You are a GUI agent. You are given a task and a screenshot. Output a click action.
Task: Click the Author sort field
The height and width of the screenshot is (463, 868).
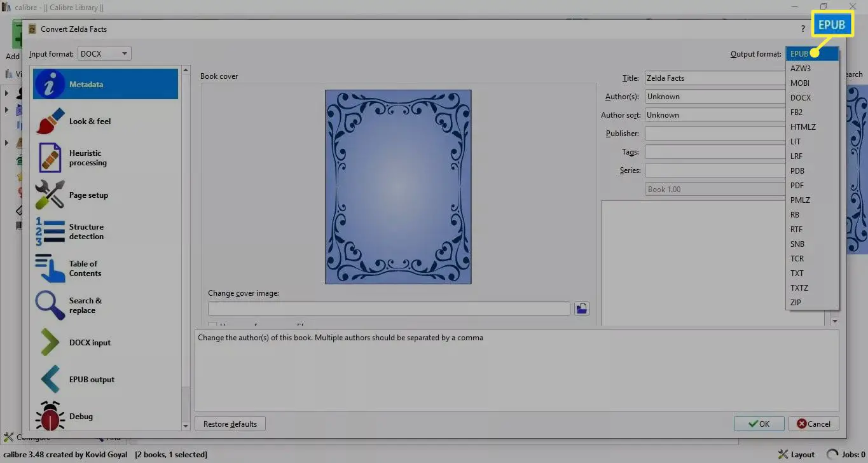click(715, 115)
